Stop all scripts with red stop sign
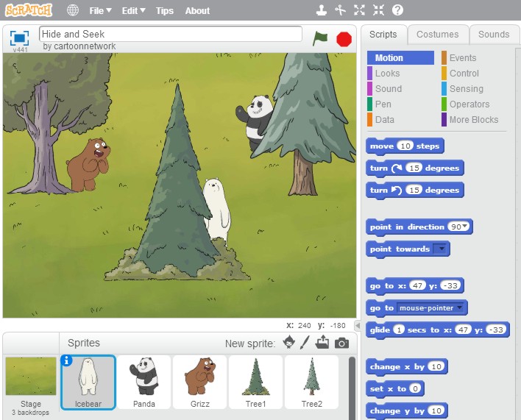The height and width of the screenshot is (420, 521). pyautogui.click(x=344, y=39)
